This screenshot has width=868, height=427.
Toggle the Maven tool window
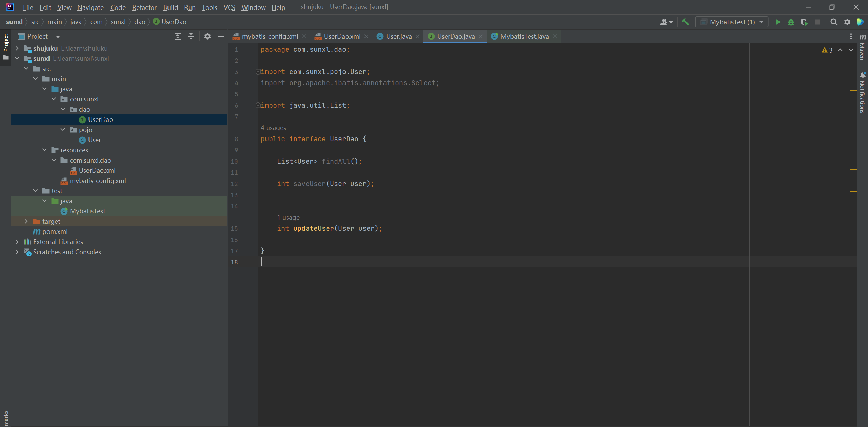(x=863, y=48)
